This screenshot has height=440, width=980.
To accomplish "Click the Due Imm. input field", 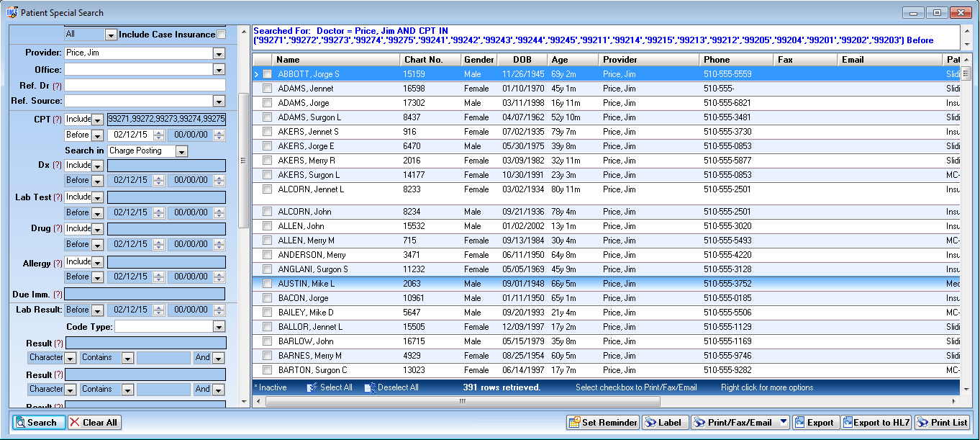I will (145, 295).
